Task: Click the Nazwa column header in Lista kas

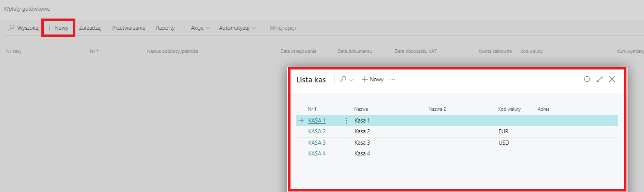Action: point(361,109)
